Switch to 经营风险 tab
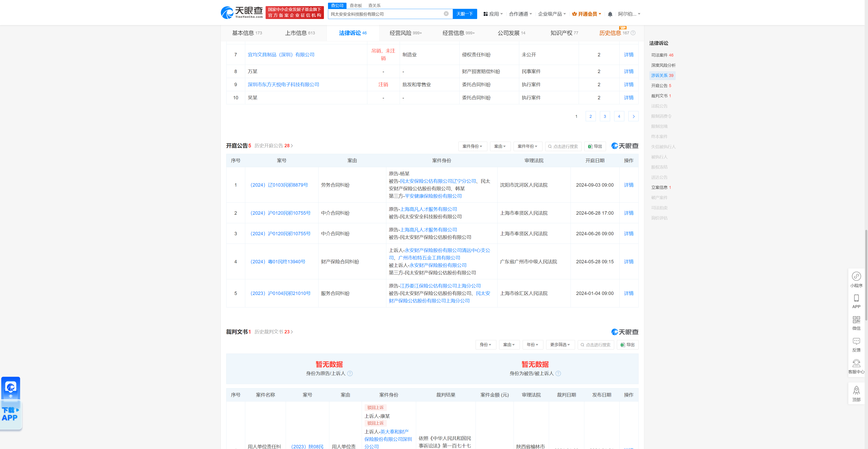This screenshot has height=449, width=868. (x=406, y=33)
